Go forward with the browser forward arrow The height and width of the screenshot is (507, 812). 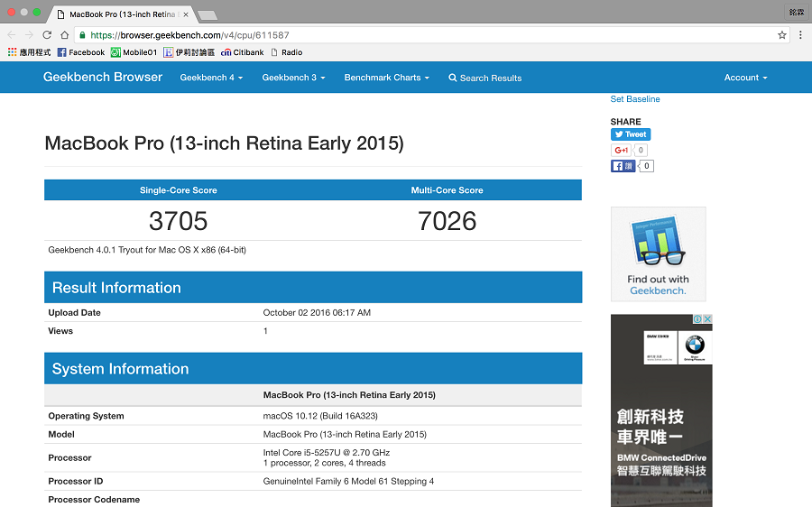coord(29,34)
